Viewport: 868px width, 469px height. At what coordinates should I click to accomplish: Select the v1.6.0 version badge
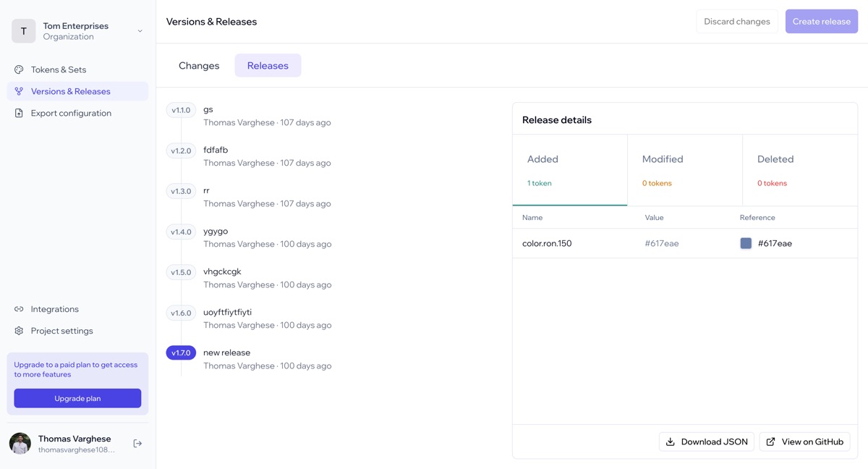click(x=181, y=313)
